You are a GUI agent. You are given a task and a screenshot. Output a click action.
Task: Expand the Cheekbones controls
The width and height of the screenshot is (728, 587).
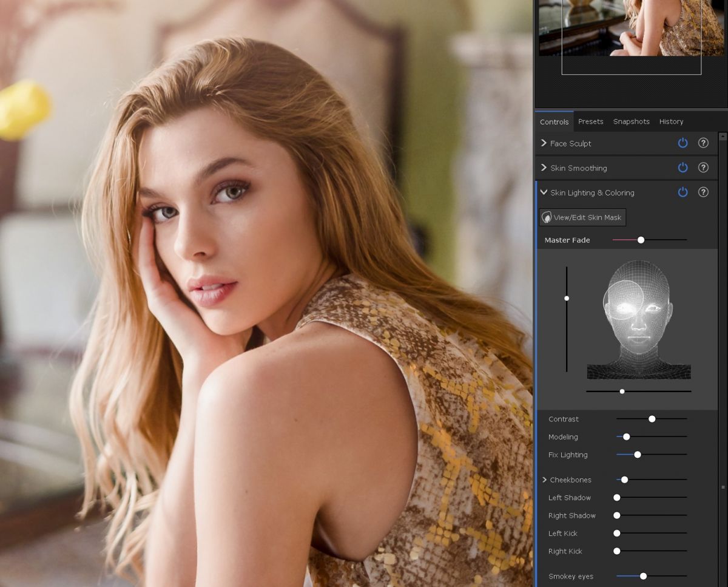(544, 480)
